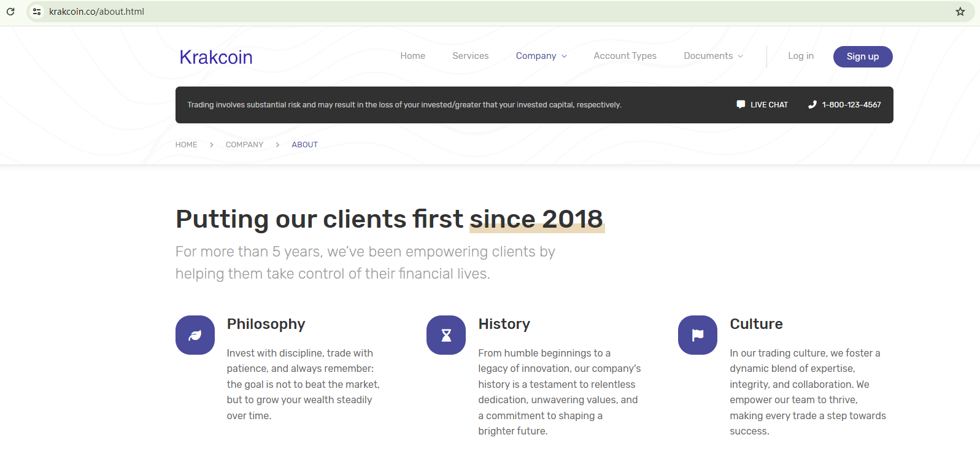Call the 1-800-123-4567 phone number link

[x=851, y=105]
